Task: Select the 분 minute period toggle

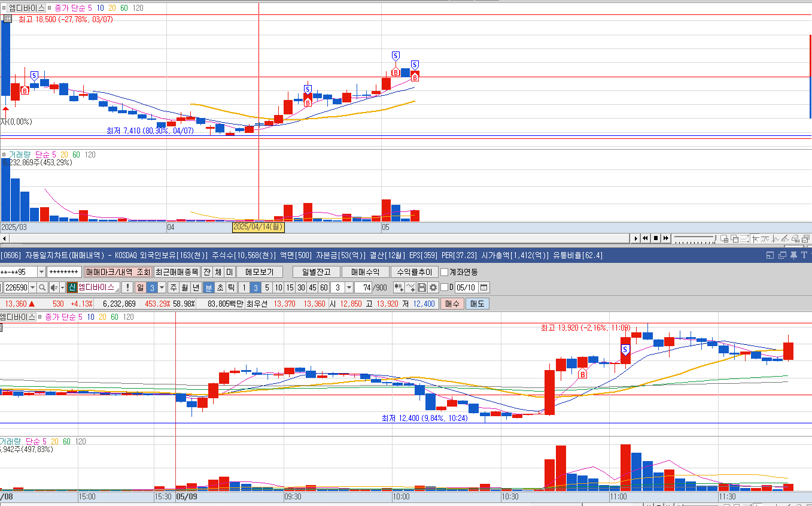Action: pyautogui.click(x=209, y=287)
